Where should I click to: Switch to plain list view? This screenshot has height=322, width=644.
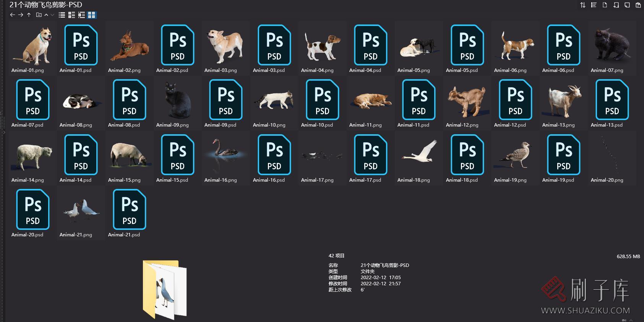tap(62, 15)
